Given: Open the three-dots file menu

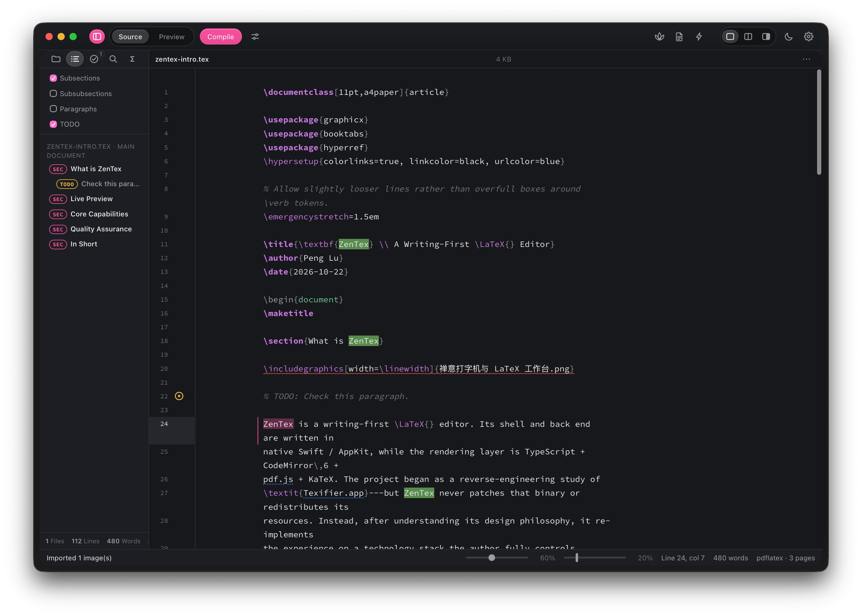Looking at the screenshot, I should (x=806, y=59).
